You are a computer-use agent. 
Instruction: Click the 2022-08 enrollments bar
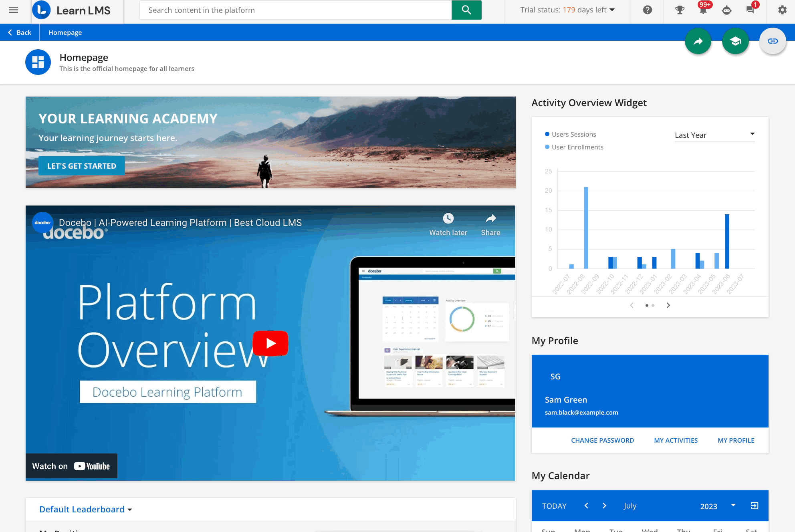pos(586,228)
